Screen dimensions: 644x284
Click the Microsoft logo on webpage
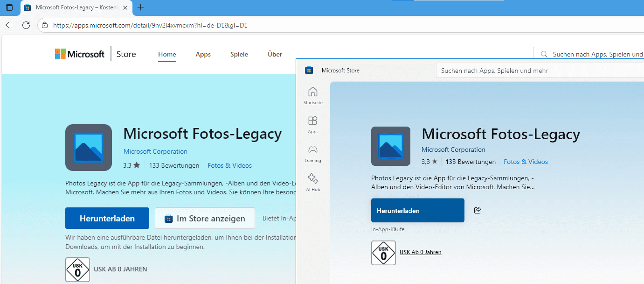(x=80, y=54)
